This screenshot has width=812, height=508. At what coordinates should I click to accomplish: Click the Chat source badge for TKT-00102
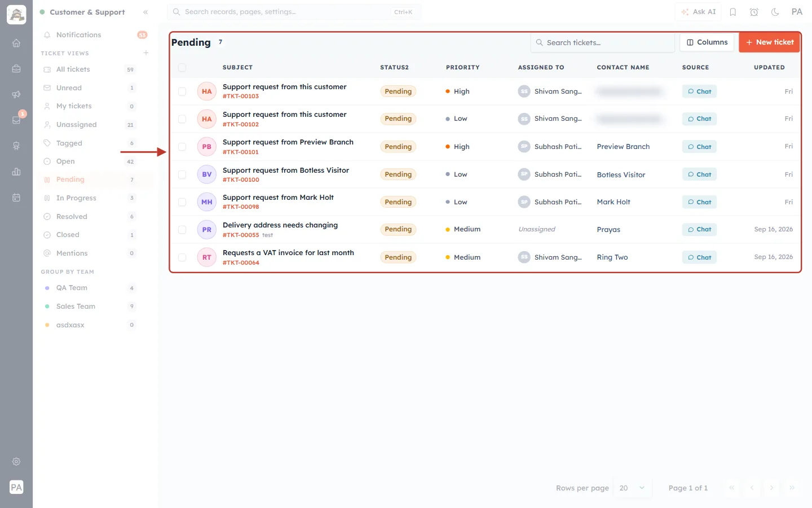pyautogui.click(x=699, y=119)
